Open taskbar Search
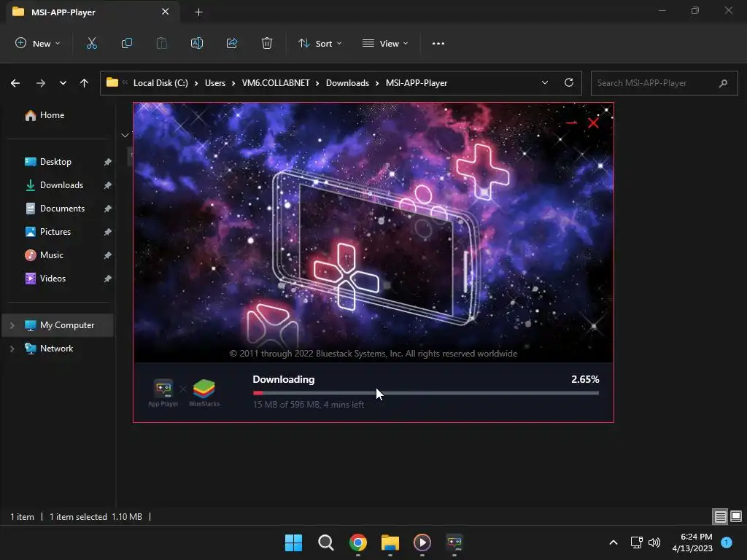 [x=326, y=542]
